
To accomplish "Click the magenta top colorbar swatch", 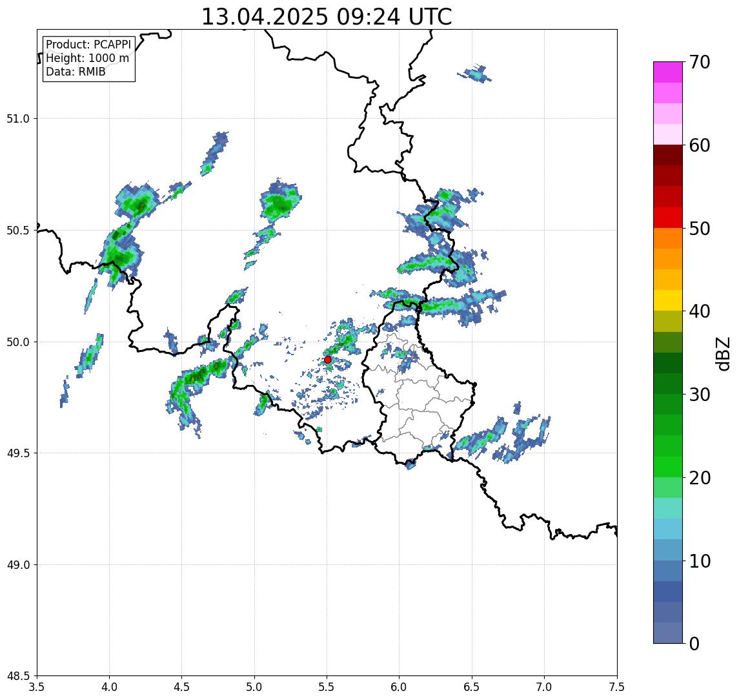I will [668, 72].
